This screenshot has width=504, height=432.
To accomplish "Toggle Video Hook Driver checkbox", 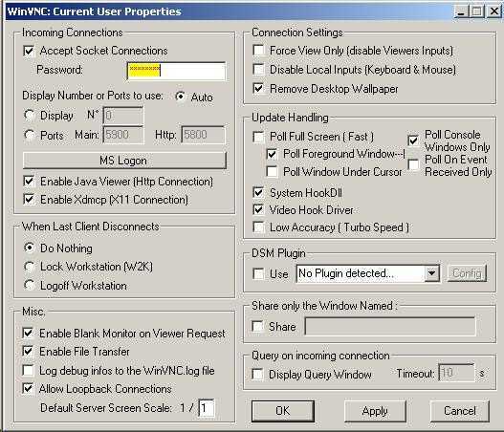I will (258, 209).
